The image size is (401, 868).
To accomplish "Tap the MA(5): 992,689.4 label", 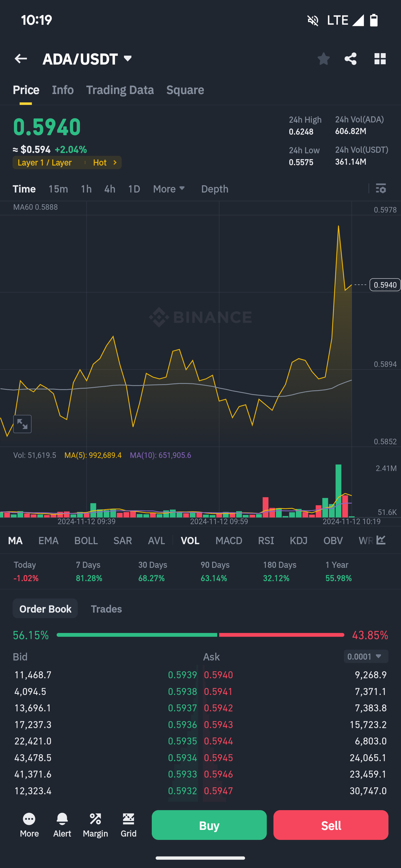I will click(93, 455).
